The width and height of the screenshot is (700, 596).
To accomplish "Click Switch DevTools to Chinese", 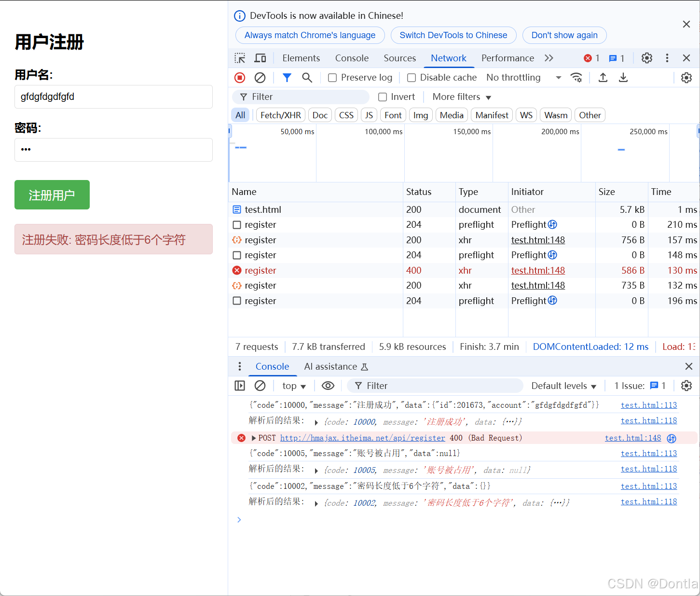I will 453,35.
